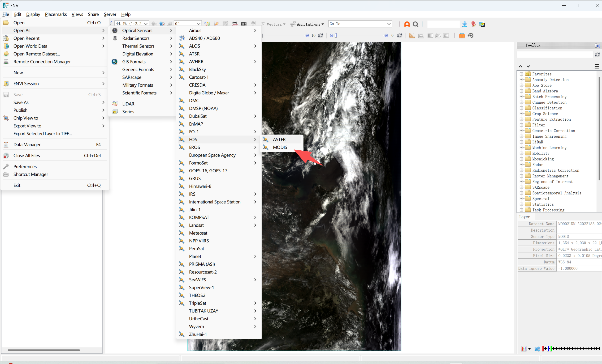The width and height of the screenshot is (602, 364).
Task: Expand the Classification folder in Toolbox
Action: pos(521,108)
